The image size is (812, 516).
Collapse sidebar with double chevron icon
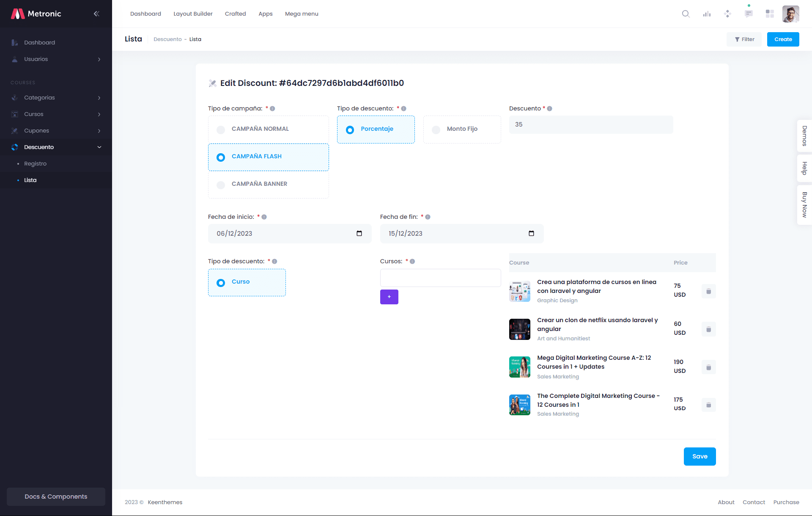(x=96, y=14)
